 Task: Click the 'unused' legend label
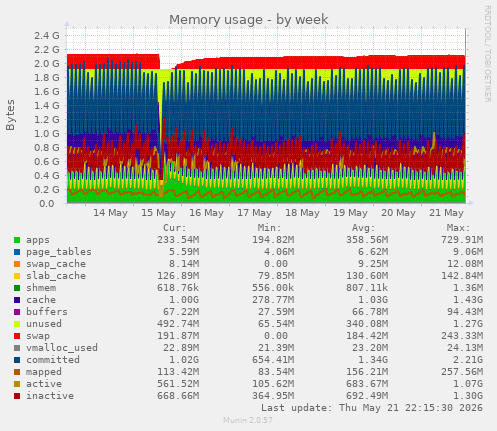[44, 324]
